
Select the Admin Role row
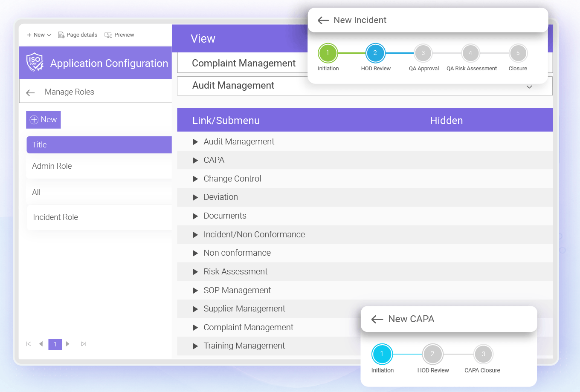(99, 166)
